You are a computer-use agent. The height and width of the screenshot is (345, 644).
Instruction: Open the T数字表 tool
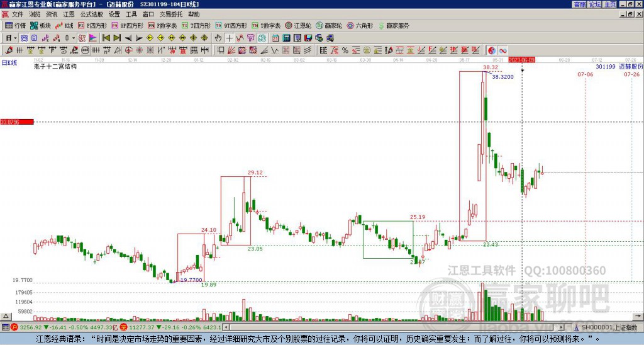click(266, 25)
